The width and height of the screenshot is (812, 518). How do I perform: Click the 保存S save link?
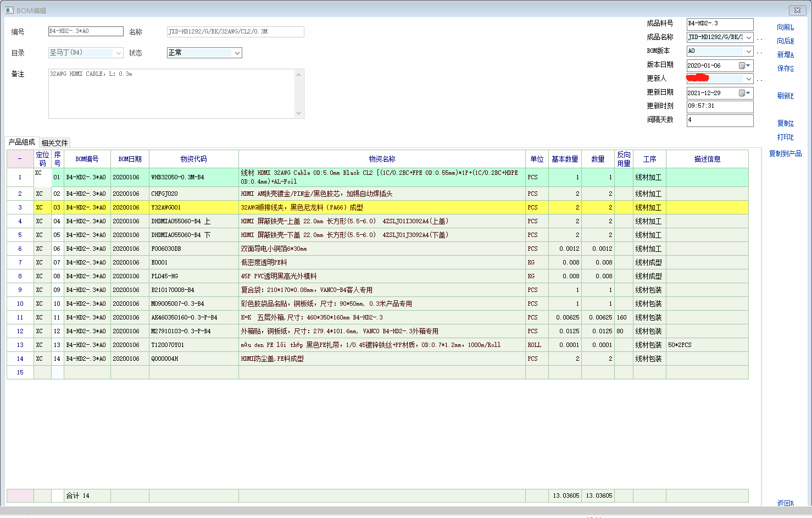(x=785, y=68)
